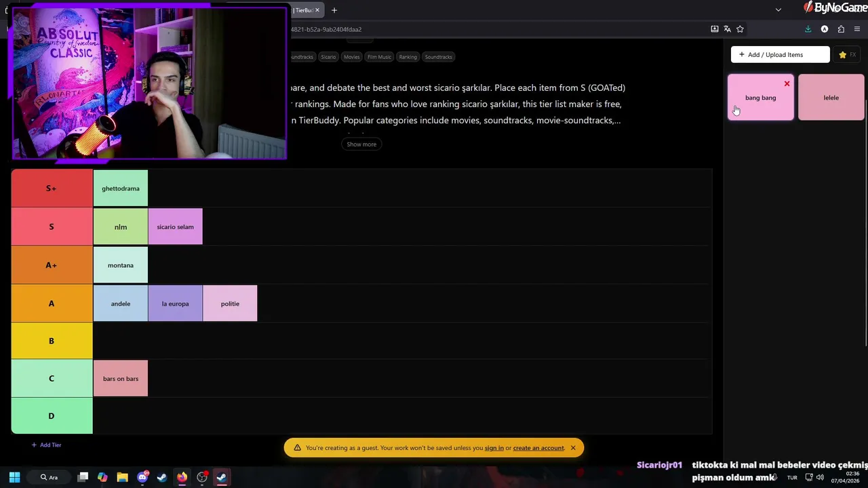Open the Movies category tag

pos(351,57)
